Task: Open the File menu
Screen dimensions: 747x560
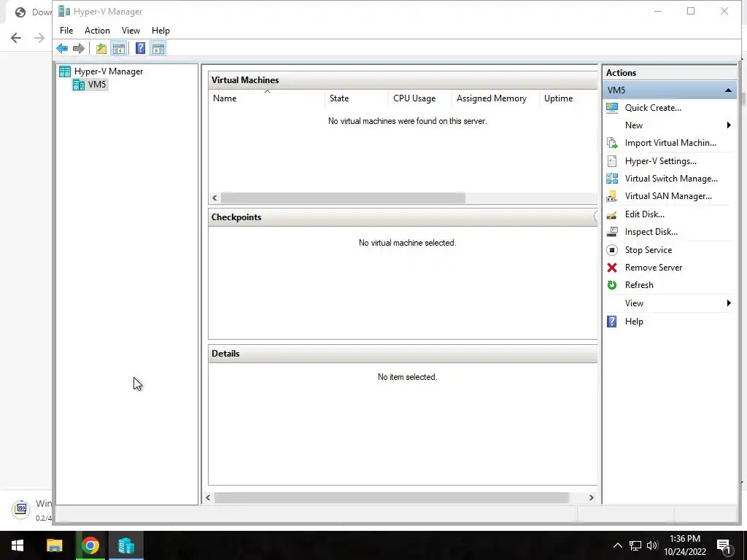Action: 66,31
